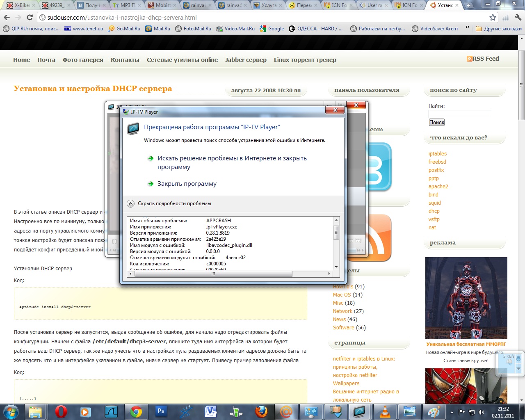525x420 pixels.
Task: Reload the page with refresh icon
Action: (x=30, y=18)
